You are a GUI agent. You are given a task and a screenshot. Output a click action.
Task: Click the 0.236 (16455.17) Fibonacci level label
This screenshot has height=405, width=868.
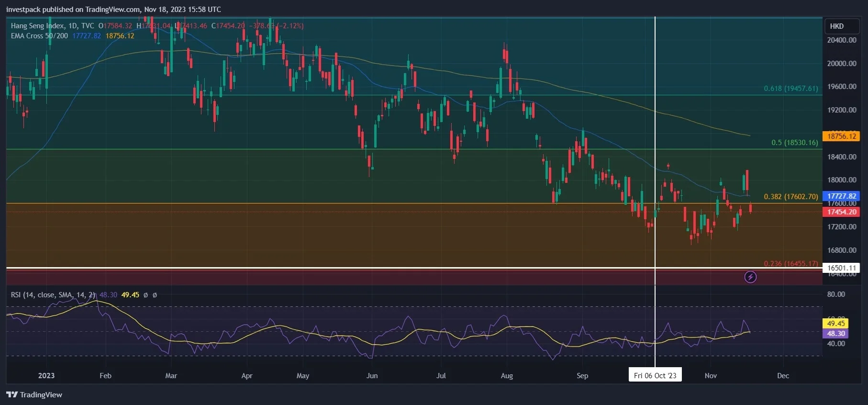tap(791, 263)
